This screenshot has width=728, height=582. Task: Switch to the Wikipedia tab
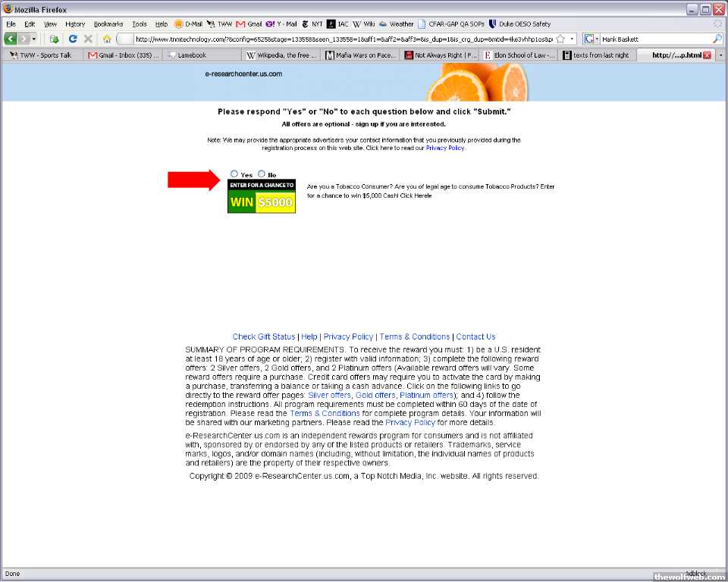click(281, 55)
